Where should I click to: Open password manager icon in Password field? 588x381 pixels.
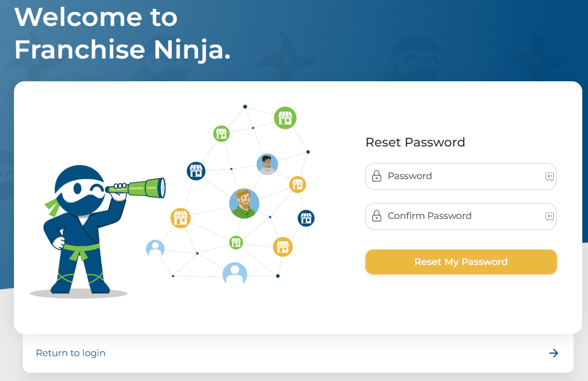click(x=550, y=177)
